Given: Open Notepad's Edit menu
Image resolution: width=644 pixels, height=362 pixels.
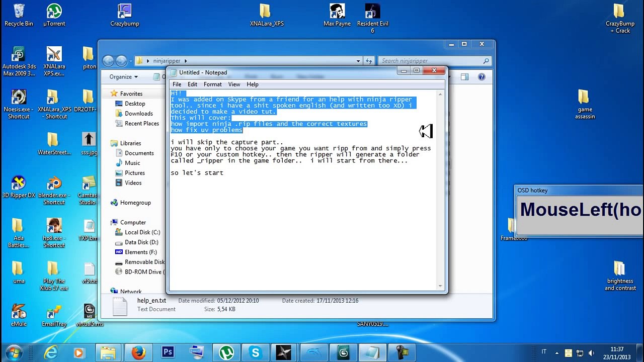Looking at the screenshot, I should point(192,84).
